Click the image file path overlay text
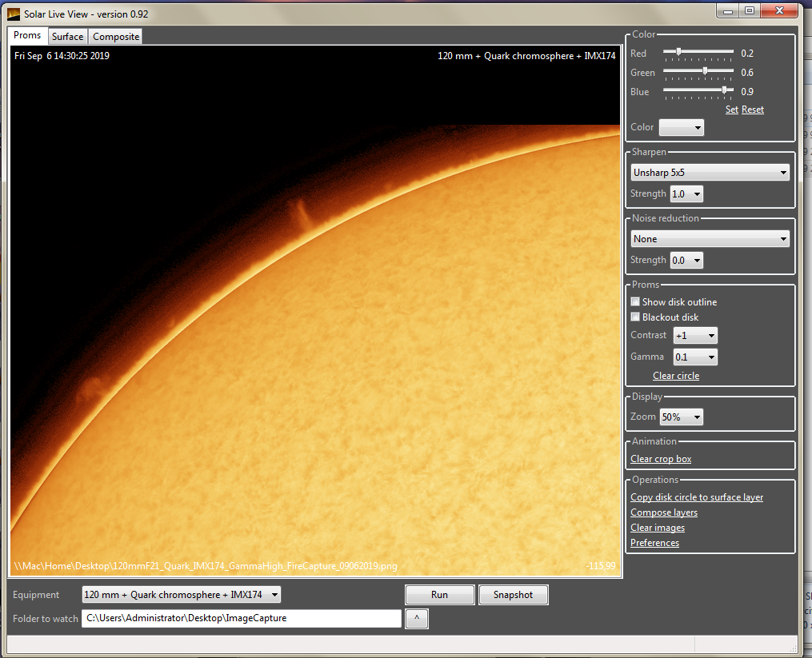This screenshot has height=658, width=812. tap(206, 566)
